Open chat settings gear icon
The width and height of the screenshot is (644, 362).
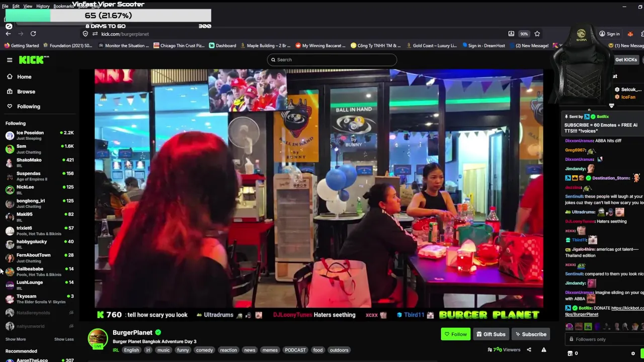point(633,353)
